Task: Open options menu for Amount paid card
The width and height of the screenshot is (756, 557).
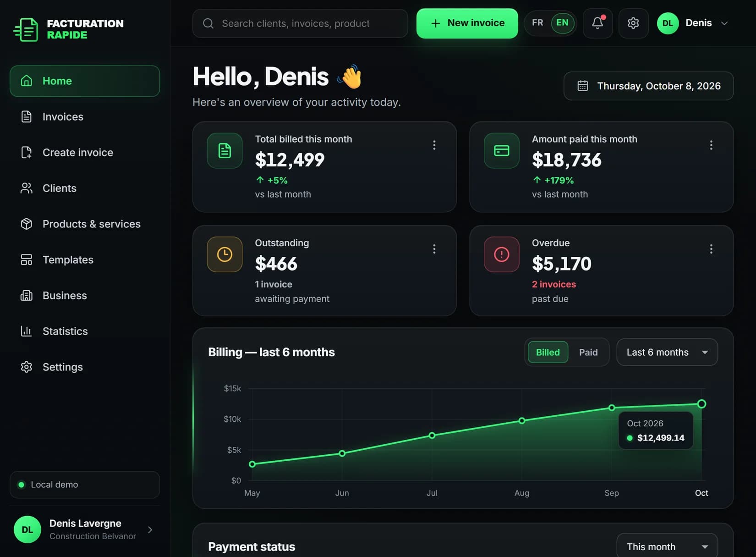Action: coord(711,145)
